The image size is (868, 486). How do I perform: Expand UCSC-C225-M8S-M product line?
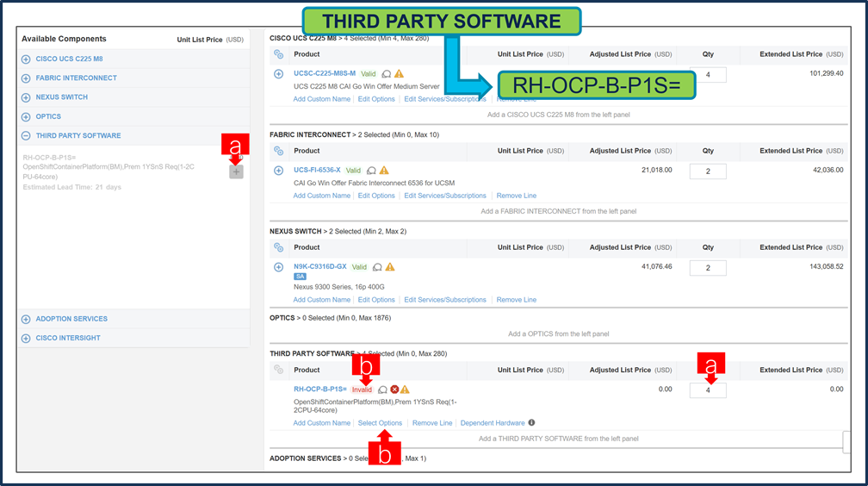(278, 74)
